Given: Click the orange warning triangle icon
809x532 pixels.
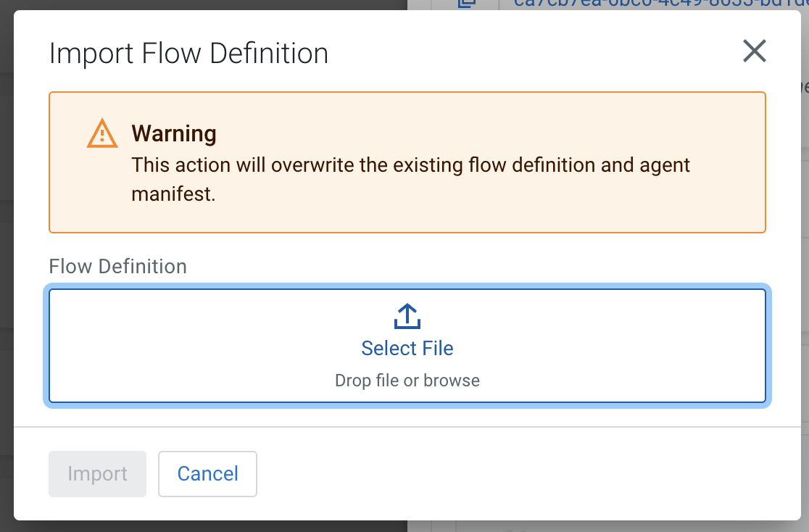Looking at the screenshot, I should 102,134.
